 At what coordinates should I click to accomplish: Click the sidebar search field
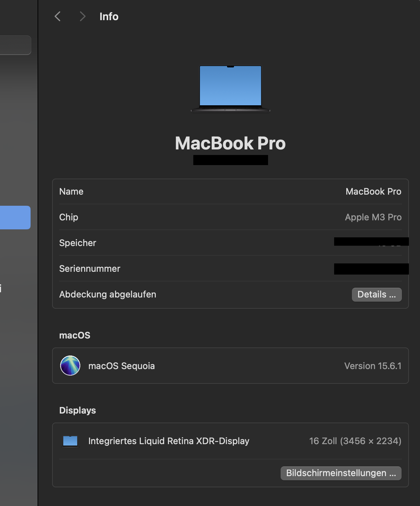(x=15, y=45)
